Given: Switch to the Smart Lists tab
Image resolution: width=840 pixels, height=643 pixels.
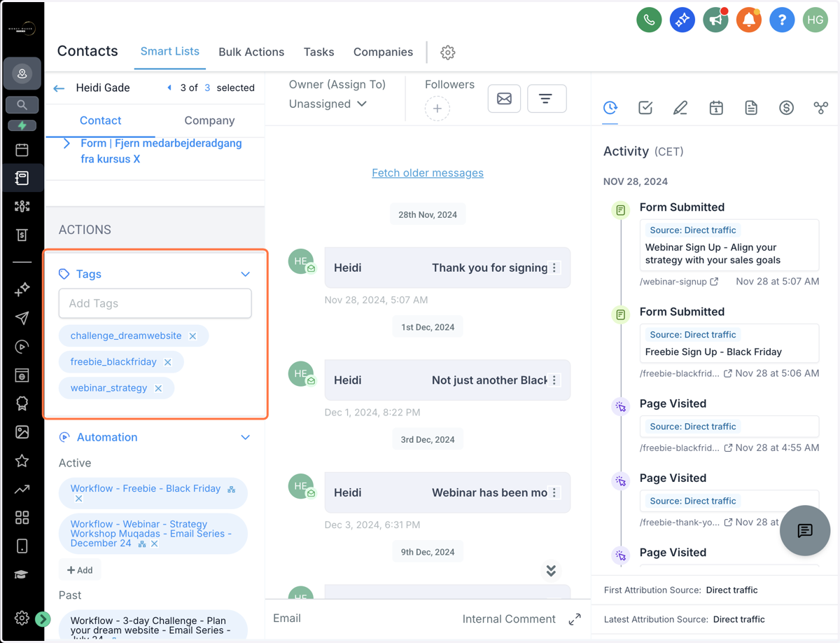Looking at the screenshot, I should (169, 52).
